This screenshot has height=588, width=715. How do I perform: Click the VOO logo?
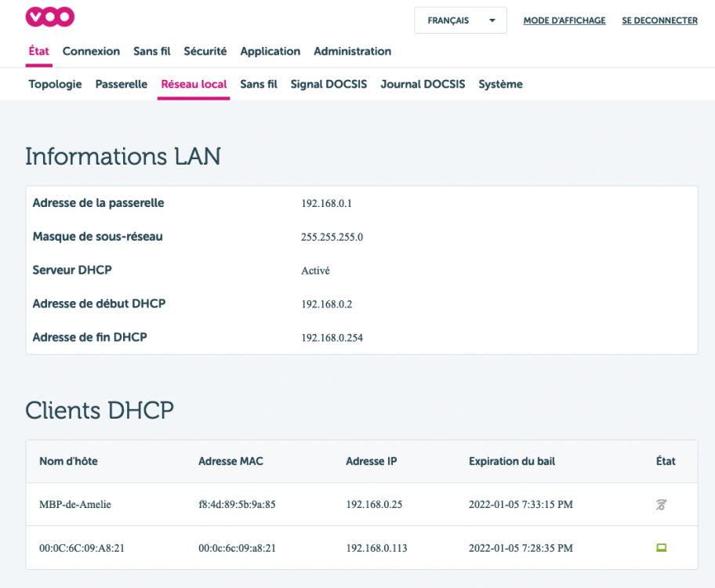(50, 17)
